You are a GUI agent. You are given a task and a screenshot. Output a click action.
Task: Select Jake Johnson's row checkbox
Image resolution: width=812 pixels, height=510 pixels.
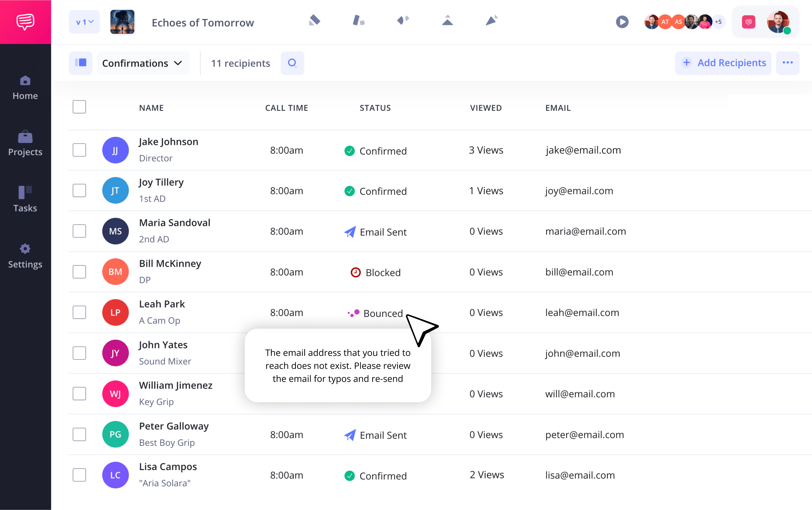point(79,150)
